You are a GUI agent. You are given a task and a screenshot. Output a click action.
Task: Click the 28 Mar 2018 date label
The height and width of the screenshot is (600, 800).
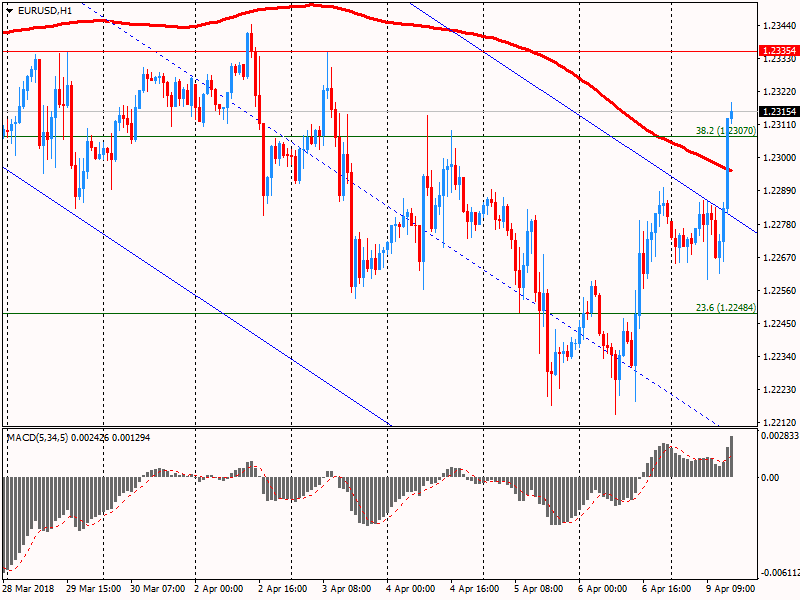click(29, 589)
